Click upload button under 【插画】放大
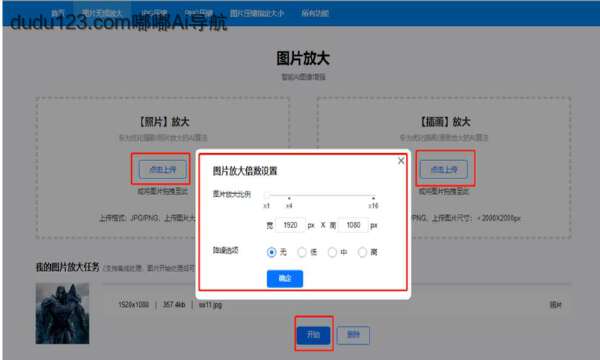600x360 pixels. coord(444,169)
